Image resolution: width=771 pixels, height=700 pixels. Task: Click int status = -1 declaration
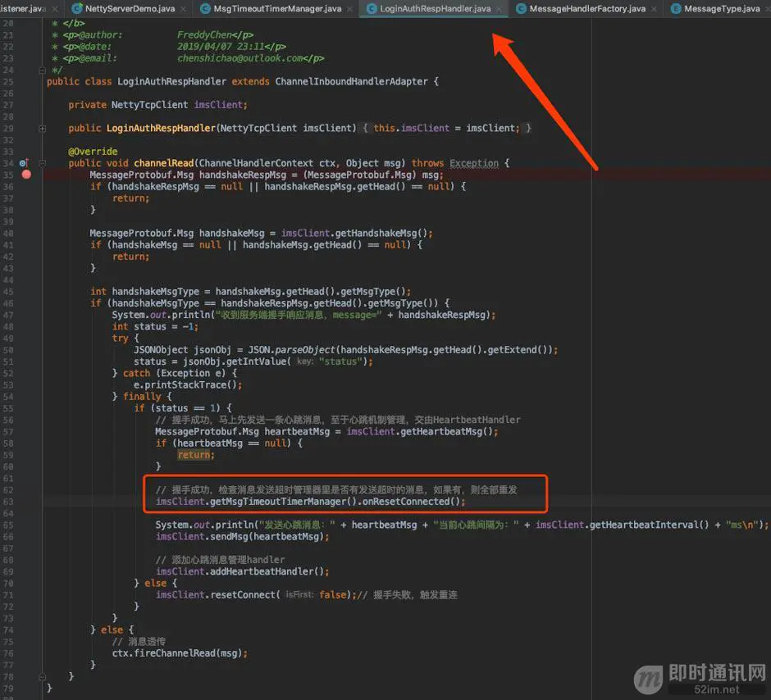click(x=155, y=327)
